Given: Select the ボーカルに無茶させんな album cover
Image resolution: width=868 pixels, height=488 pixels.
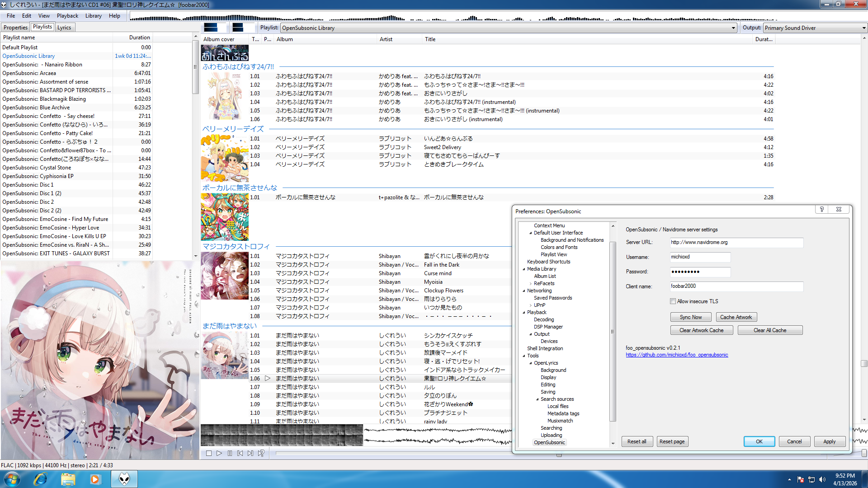Looking at the screenshot, I should 225,217.
